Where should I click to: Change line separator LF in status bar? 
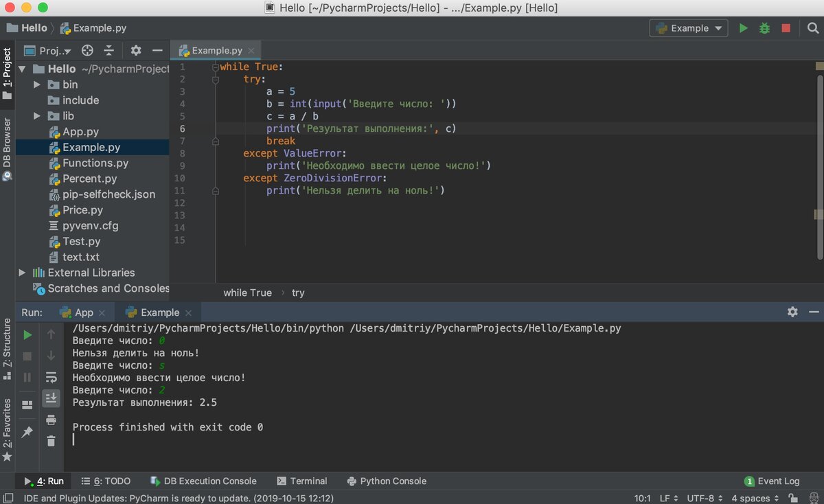(669, 499)
